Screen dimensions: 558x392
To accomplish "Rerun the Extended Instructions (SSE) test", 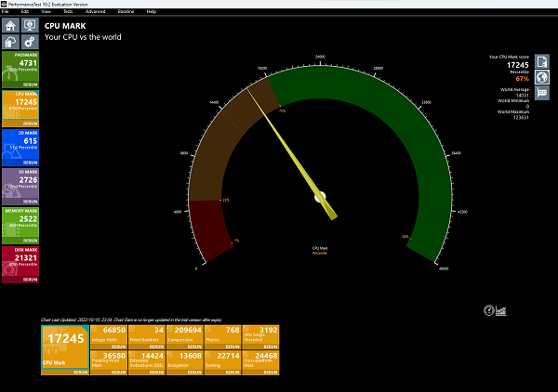I will point(156,372).
